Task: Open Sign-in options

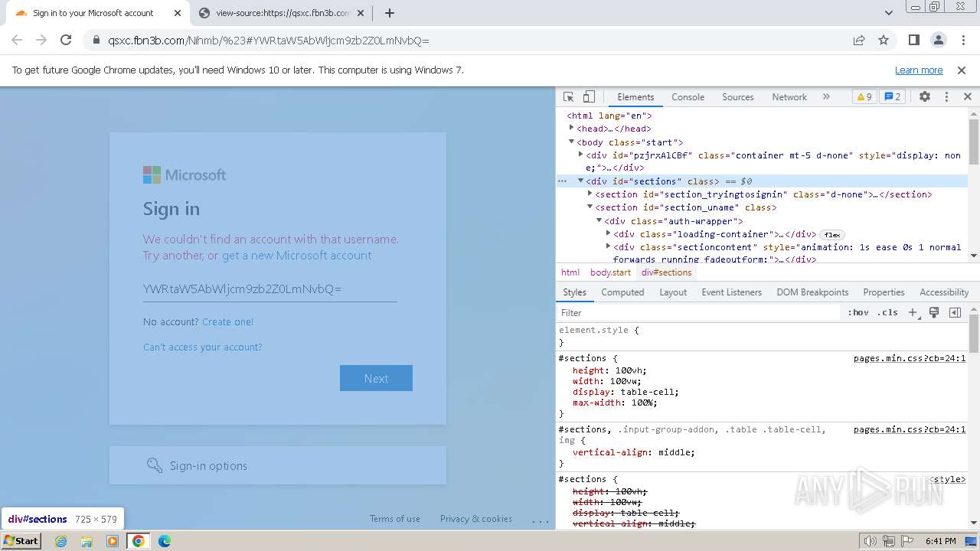Action: 277,465
